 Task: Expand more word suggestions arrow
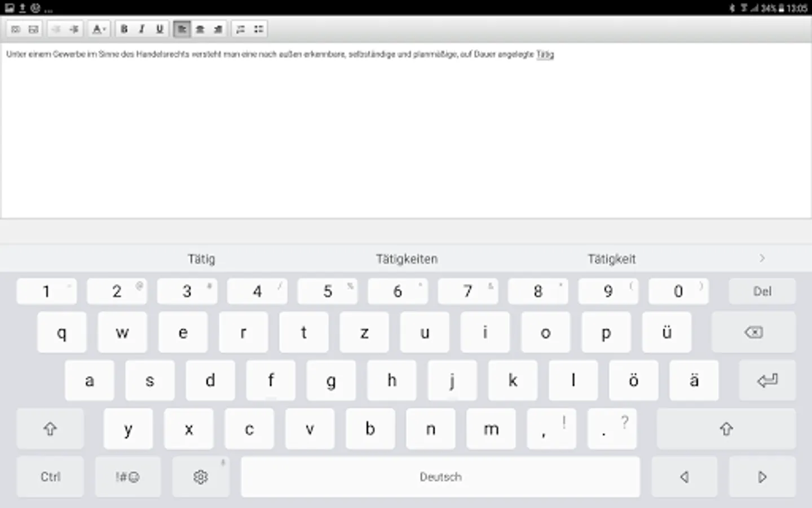pos(762,259)
